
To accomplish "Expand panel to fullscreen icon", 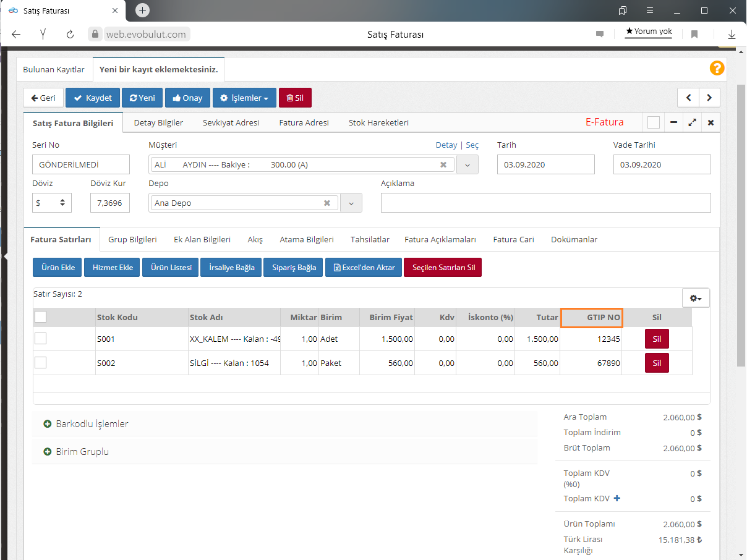I will (x=692, y=122).
